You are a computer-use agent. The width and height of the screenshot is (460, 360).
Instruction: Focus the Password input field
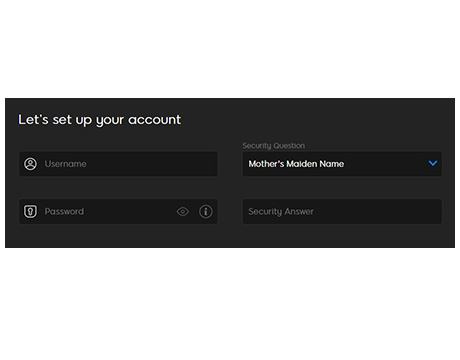click(118, 211)
